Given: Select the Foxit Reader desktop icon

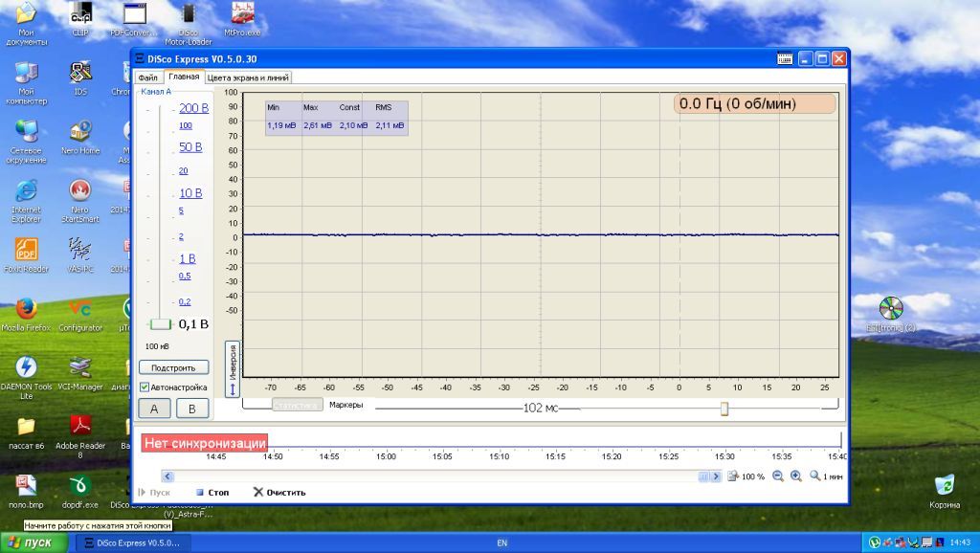Looking at the screenshot, I should [x=26, y=255].
